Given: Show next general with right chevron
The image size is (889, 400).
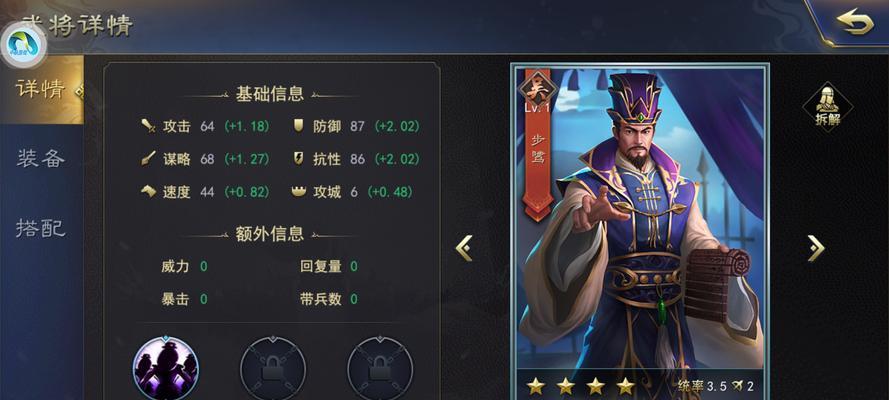Looking at the screenshot, I should pyautogui.click(x=816, y=248).
